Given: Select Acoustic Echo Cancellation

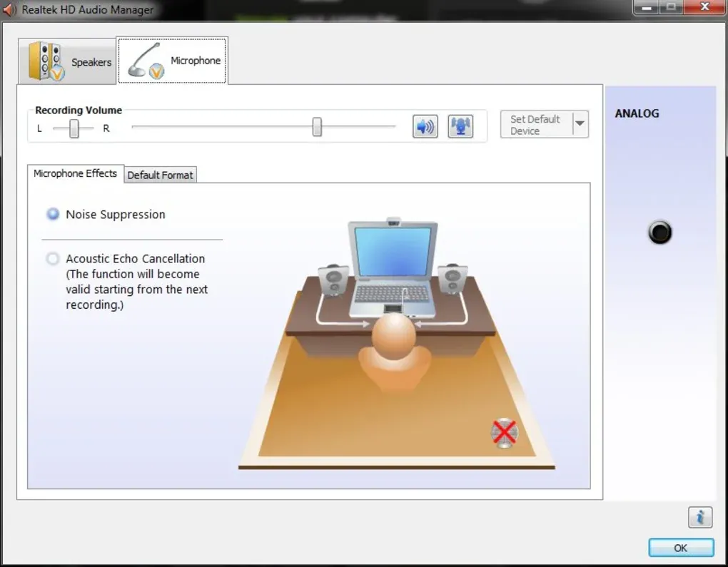Looking at the screenshot, I should [52, 258].
